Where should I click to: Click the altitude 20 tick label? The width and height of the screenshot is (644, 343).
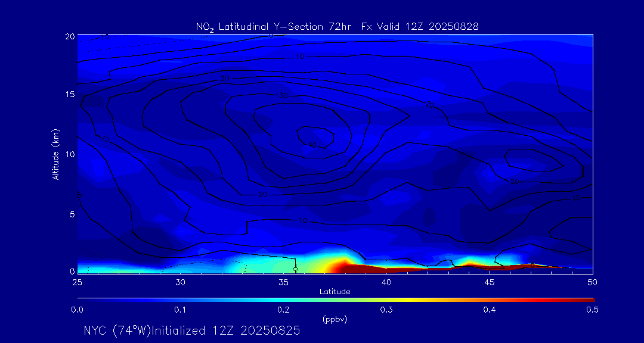point(70,36)
